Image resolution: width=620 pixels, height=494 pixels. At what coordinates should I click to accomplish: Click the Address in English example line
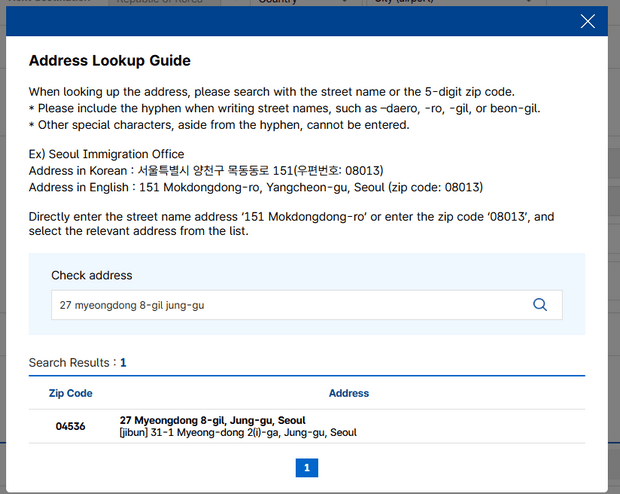[255, 187]
